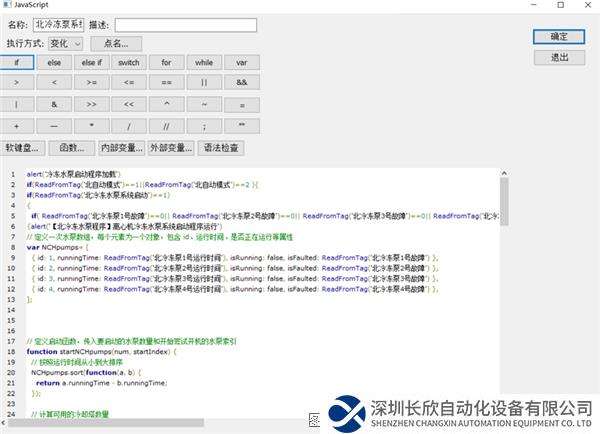Click the '<<' left shift operator
Screen dimensions: 600x434
(x=129, y=104)
